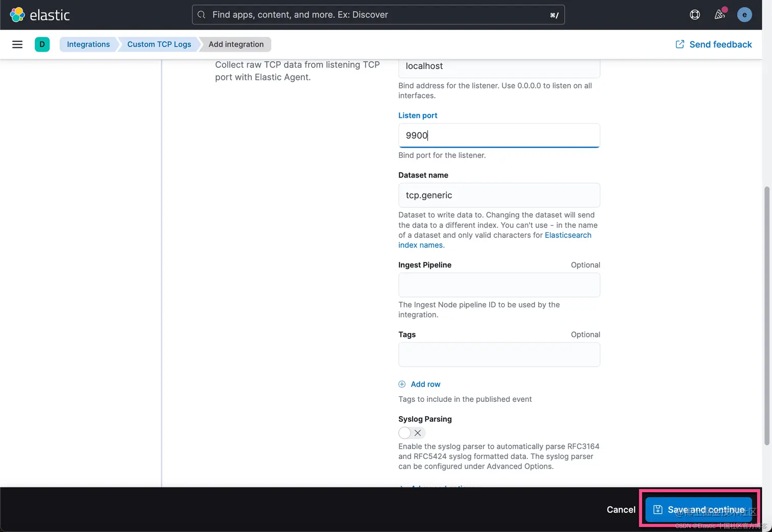Image resolution: width=772 pixels, height=532 pixels.
Task: Go to the Custom TCP Logs breadcrumb
Action: click(x=159, y=44)
